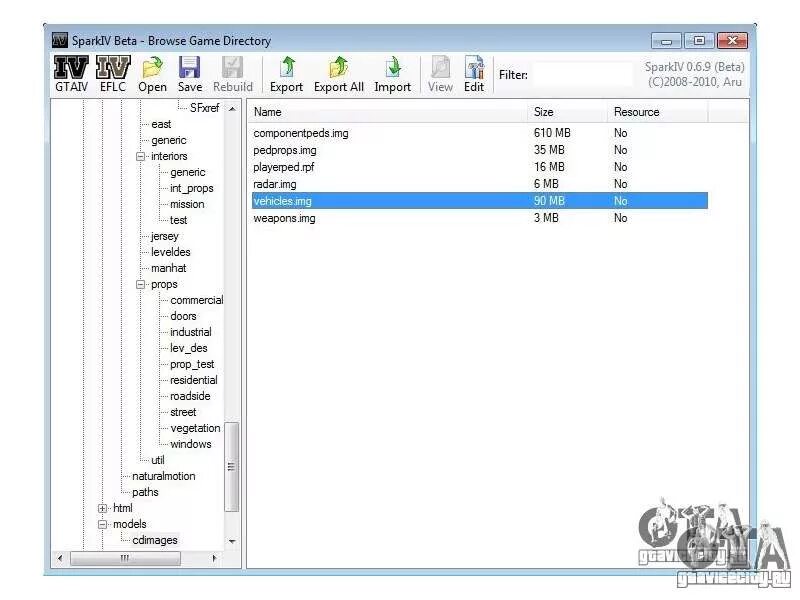
Task: Save changes with the Save icon
Action: pos(190,74)
